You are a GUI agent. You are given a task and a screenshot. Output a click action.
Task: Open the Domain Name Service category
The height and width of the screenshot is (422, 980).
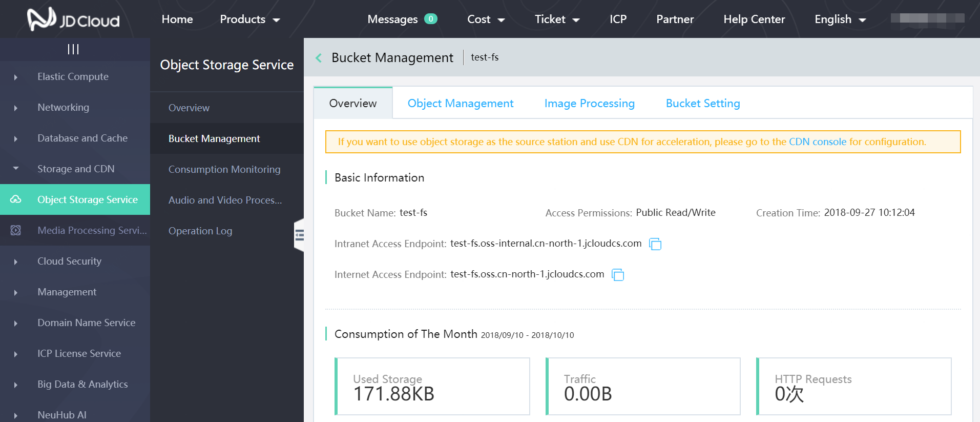(75, 323)
